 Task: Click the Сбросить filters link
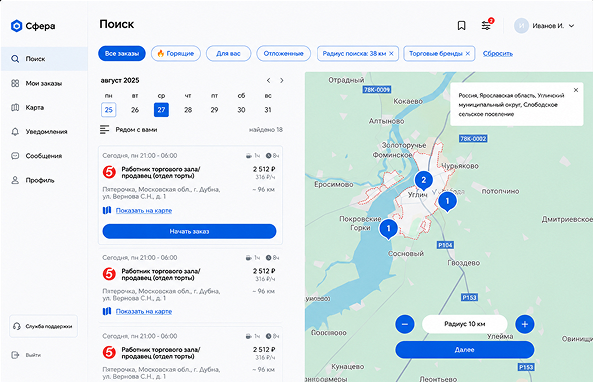pyautogui.click(x=498, y=53)
